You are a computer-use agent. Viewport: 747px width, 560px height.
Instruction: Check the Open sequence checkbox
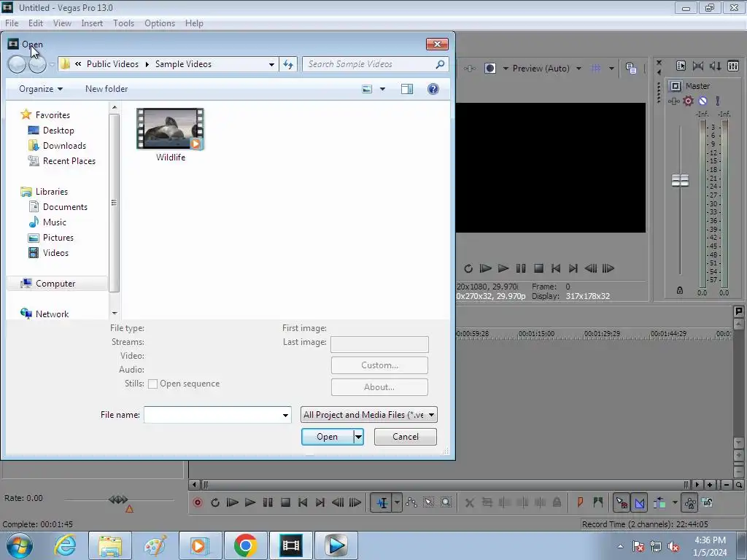(153, 384)
